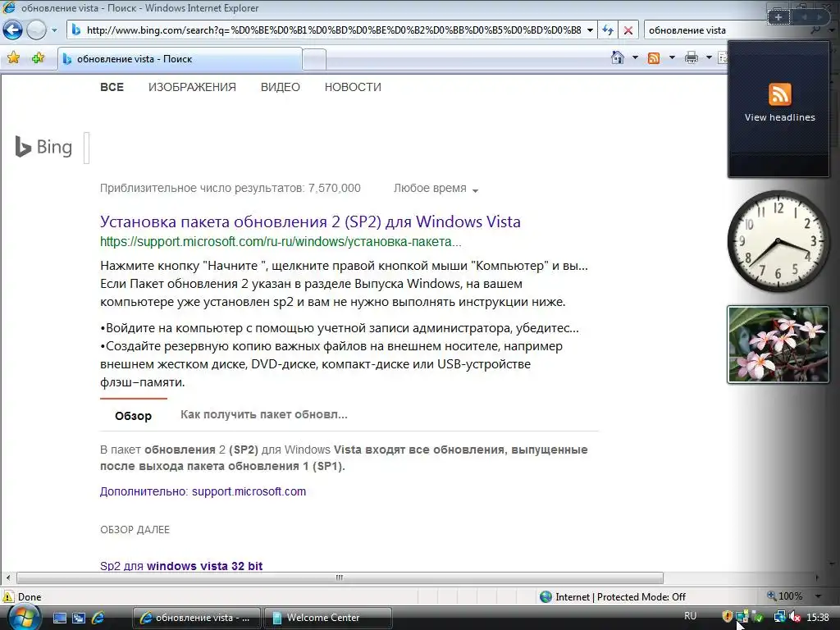Image resolution: width=840 pixels, height=630 pixels.
Task: Click the Print toolbar icon
Action: coord(691,58)
